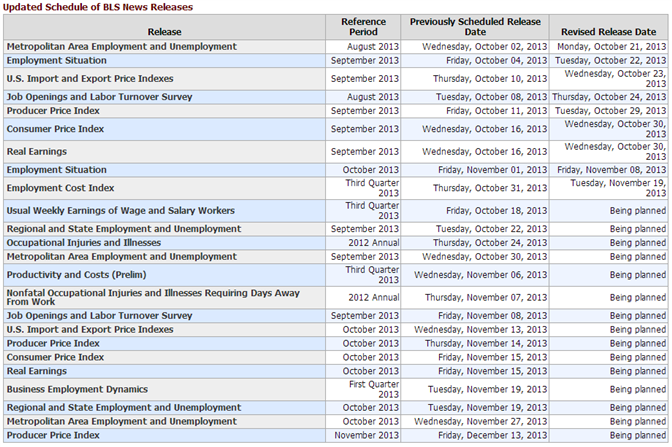This screenshot has height=447, width=672.
Task: Open Productivity and Costs (Prelim) release
Action: [x=74, y=274]
